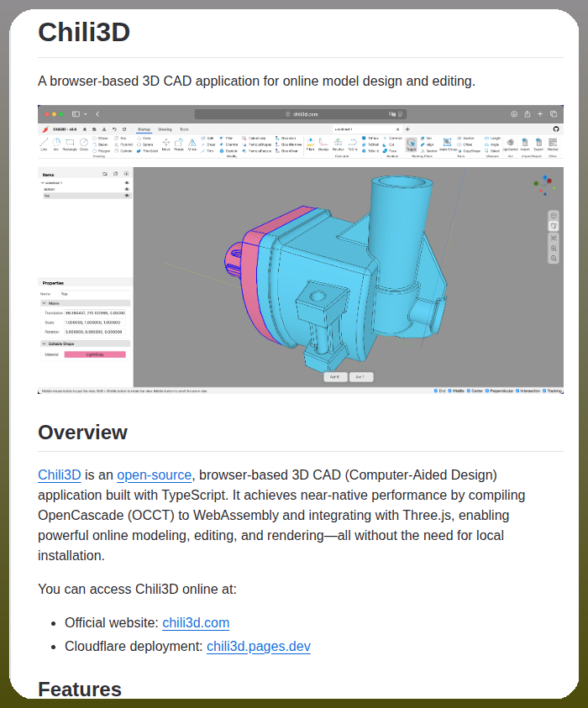Collapse the 'undefined 1' tree node
This screenshot has height=708, width=588.
click(43, 183)
